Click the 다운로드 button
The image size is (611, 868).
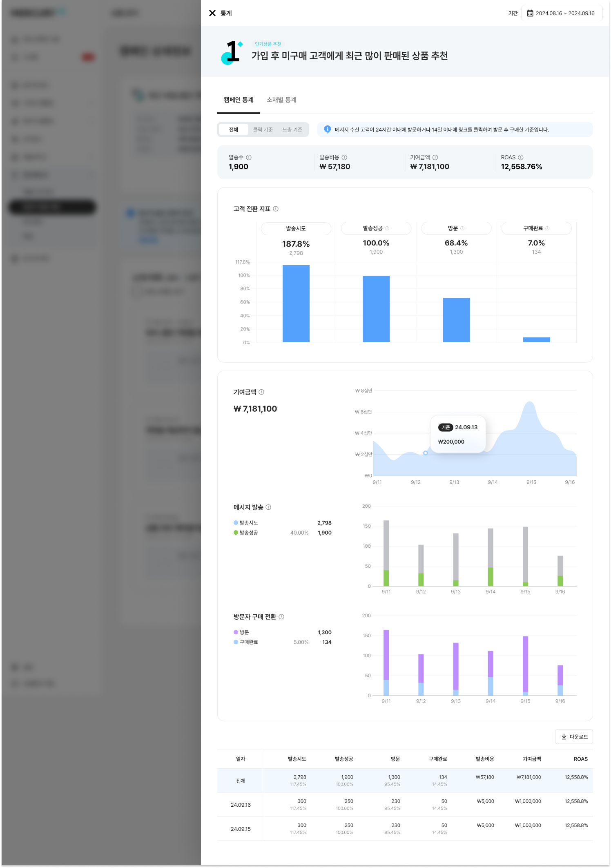coord(574,736)
